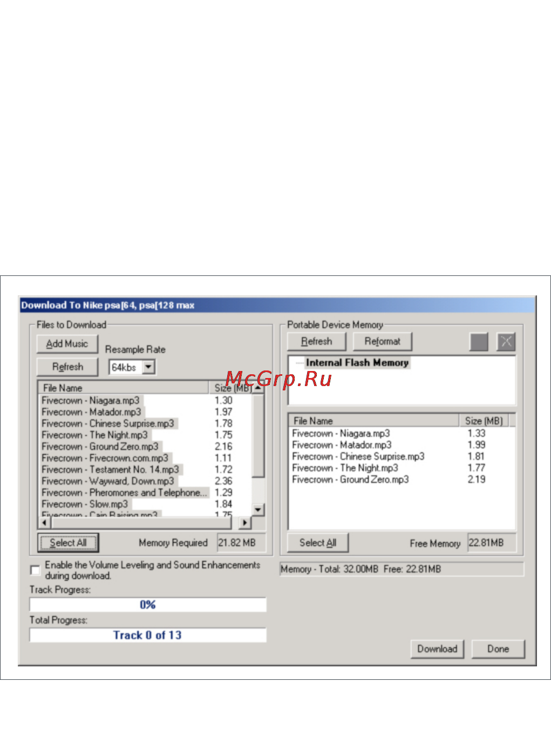The height and width of the screenshot is (756, 551).
Task: Click Size (MB) column header in device list
Action: (484, 421)
